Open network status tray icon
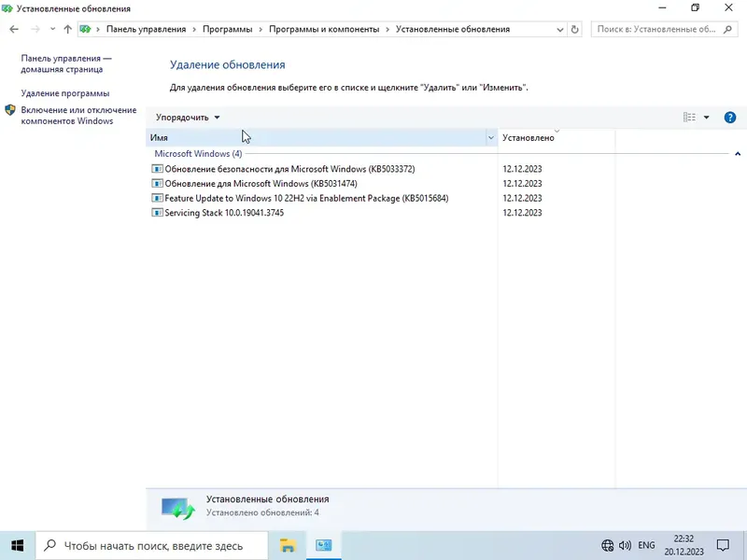Image resolution: width=747 pixels, height=560 pixels. (x=607, y=545)
